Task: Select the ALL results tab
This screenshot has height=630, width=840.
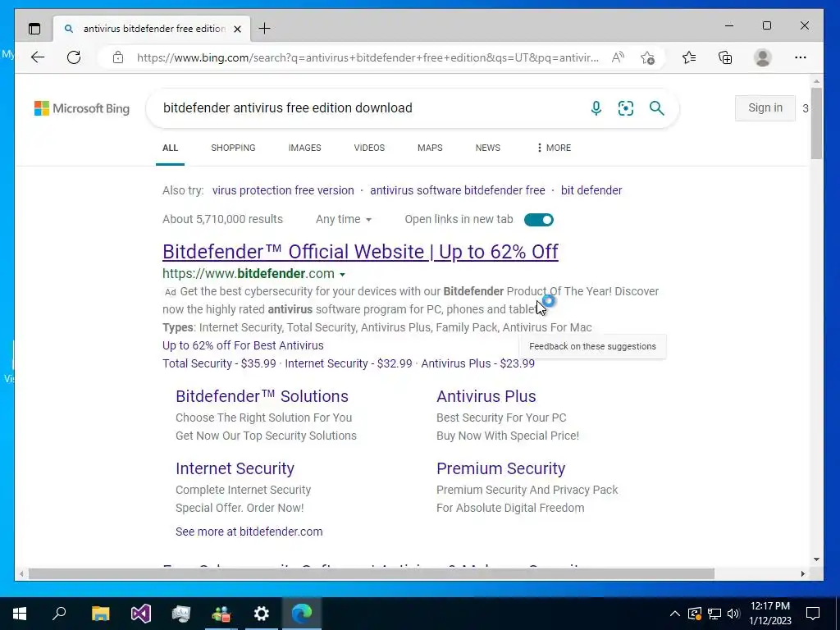Action: point(171,148)
